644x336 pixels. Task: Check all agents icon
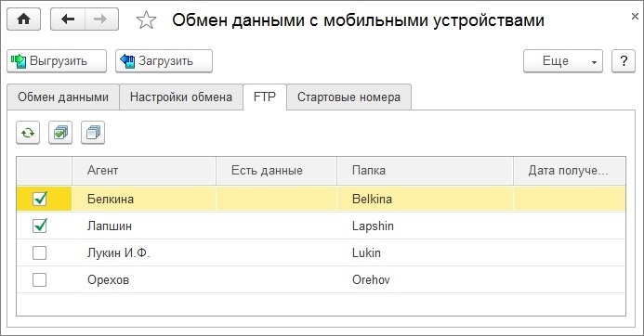coord(60,133)
